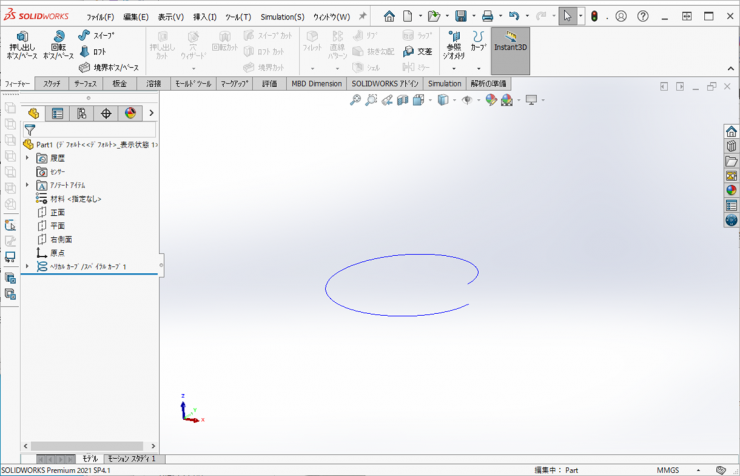Open the DimXpertManager crosshair tab
This screenshot has height=476, width=740.
point(105,113)
